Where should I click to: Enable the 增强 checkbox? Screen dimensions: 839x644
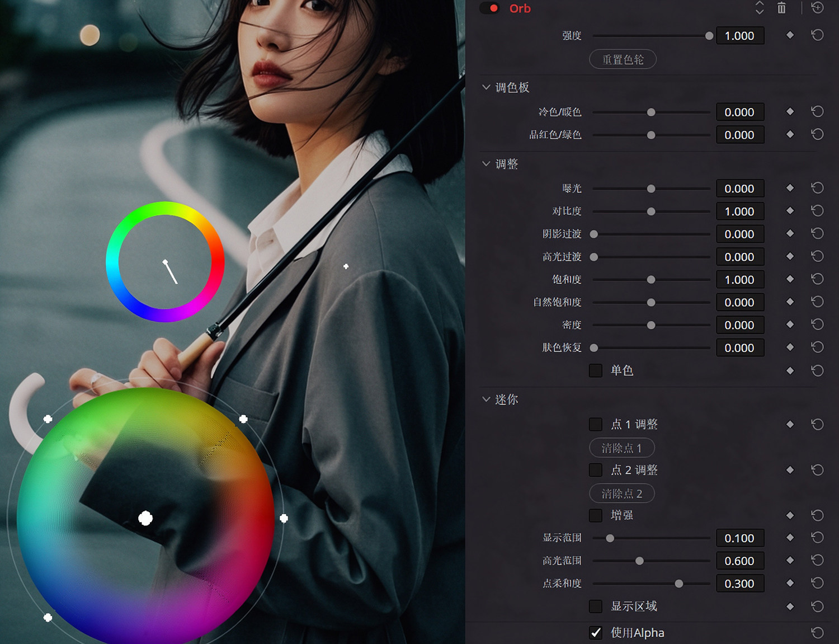596,515
